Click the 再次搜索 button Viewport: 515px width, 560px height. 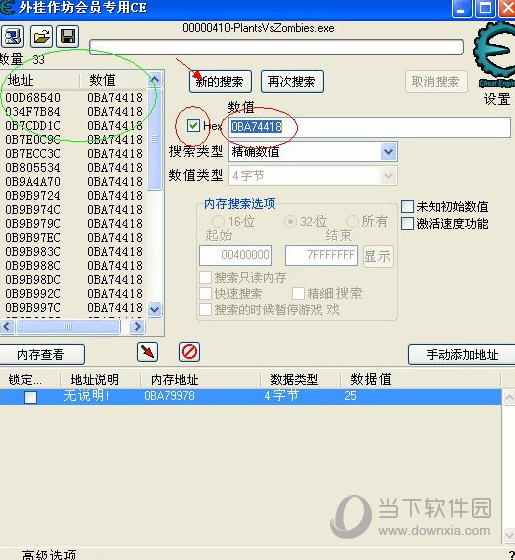pos(292,82)
